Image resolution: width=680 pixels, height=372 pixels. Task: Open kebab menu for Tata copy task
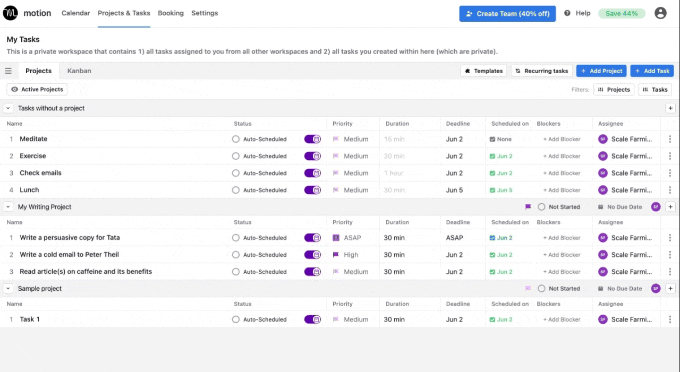(670, 238)
